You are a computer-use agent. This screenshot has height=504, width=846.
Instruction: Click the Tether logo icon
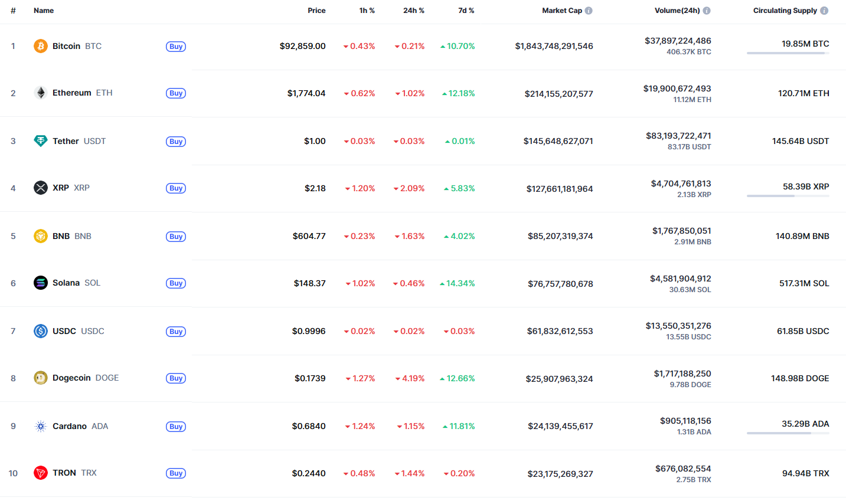tap(40, 141)
